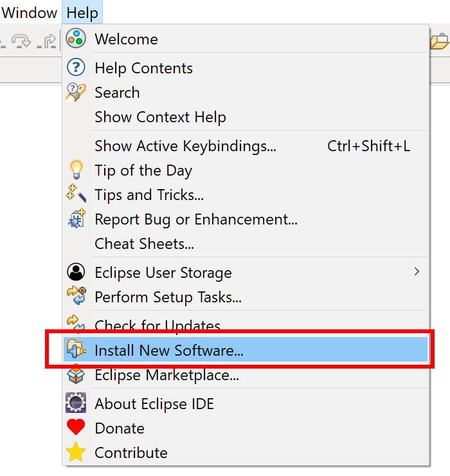The height and width of the screenshot is (476, 450).
Task: Choose Install New Software
Action: pos(246,350)
